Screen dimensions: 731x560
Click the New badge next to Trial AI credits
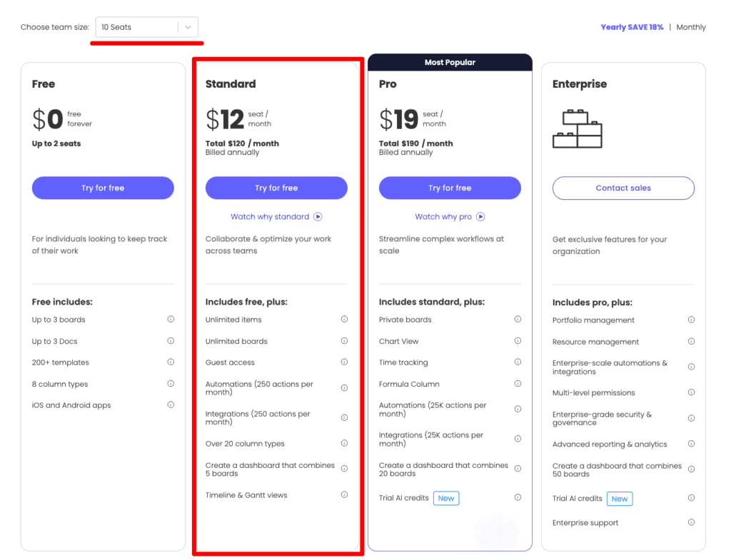point(446,498)
